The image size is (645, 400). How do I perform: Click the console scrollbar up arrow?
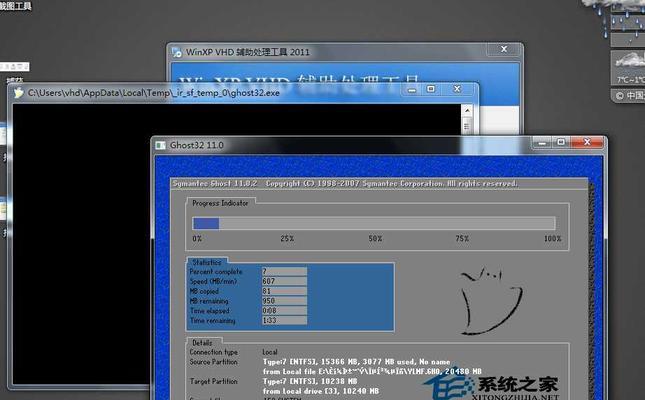point(467,110)
